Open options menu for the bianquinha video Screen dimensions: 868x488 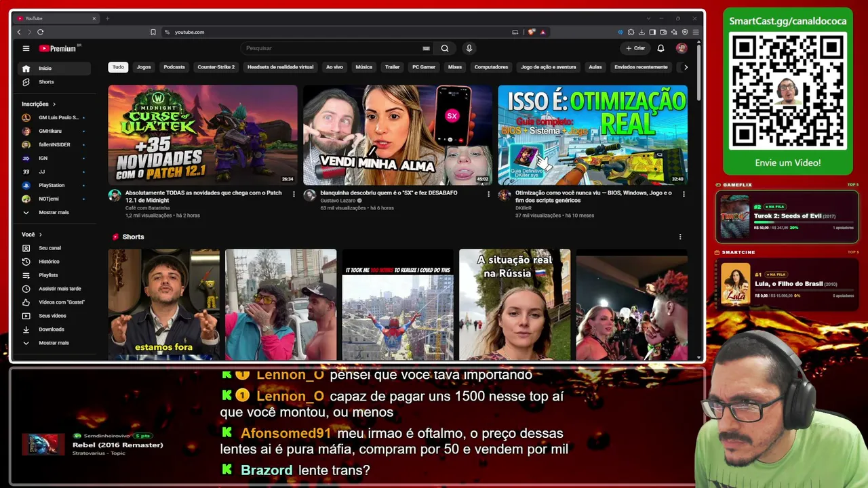tap(488, 194)
